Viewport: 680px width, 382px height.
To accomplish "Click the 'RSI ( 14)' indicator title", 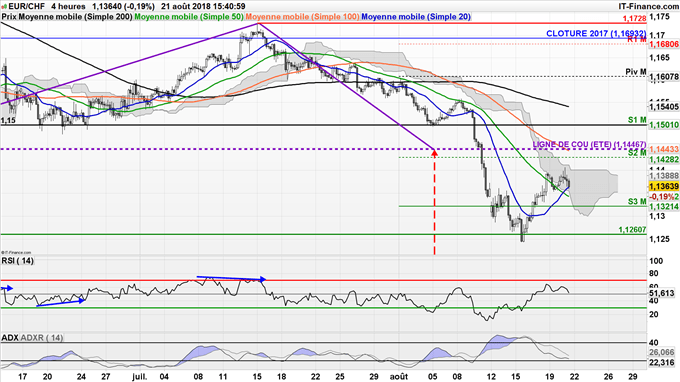I will pyautogui.click(x=17, y=261).
